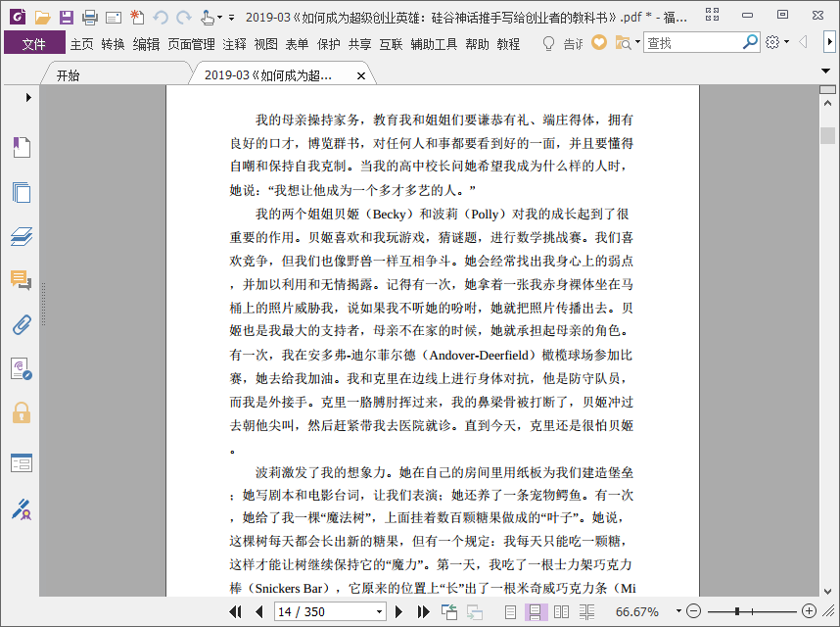Open the 页面管理 ribbon tab
The height and width of the screenshot is (627, 840).
click(x=191, y=44)
